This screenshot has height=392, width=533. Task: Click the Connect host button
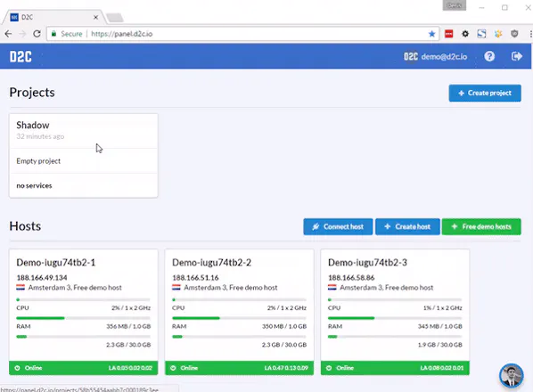tap(338, 226)
